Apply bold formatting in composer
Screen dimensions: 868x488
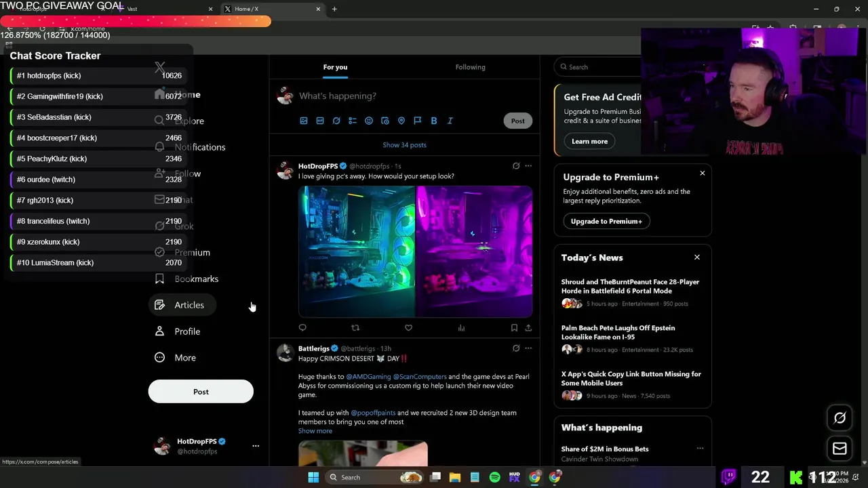[434, 121]
